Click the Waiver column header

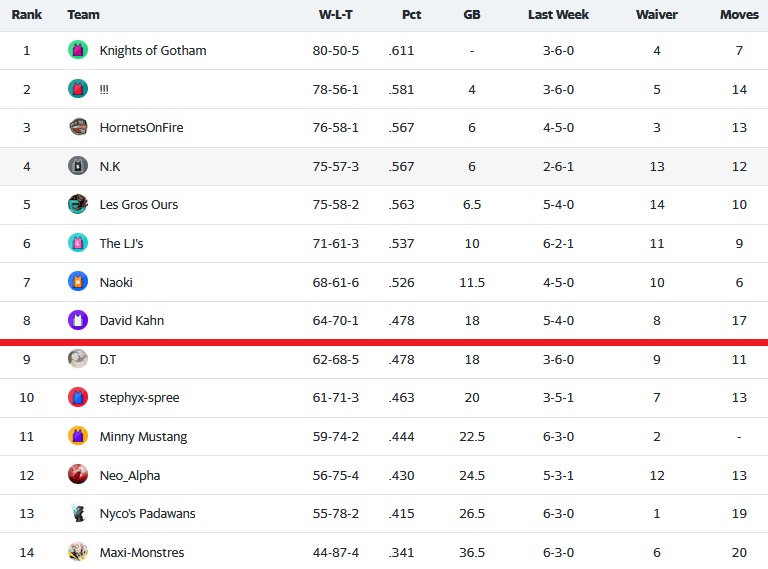click(657, 15)
